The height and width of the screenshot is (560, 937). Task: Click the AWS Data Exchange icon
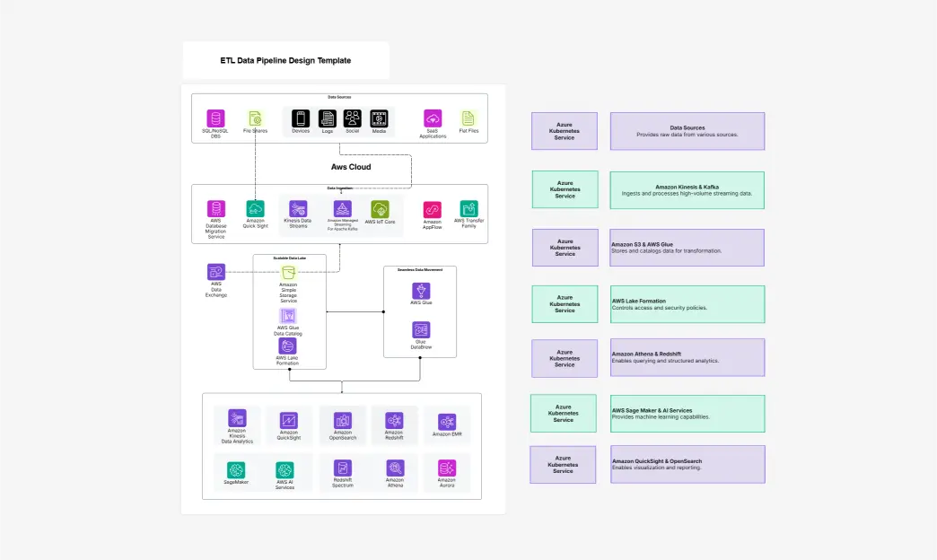coord(215,272)
